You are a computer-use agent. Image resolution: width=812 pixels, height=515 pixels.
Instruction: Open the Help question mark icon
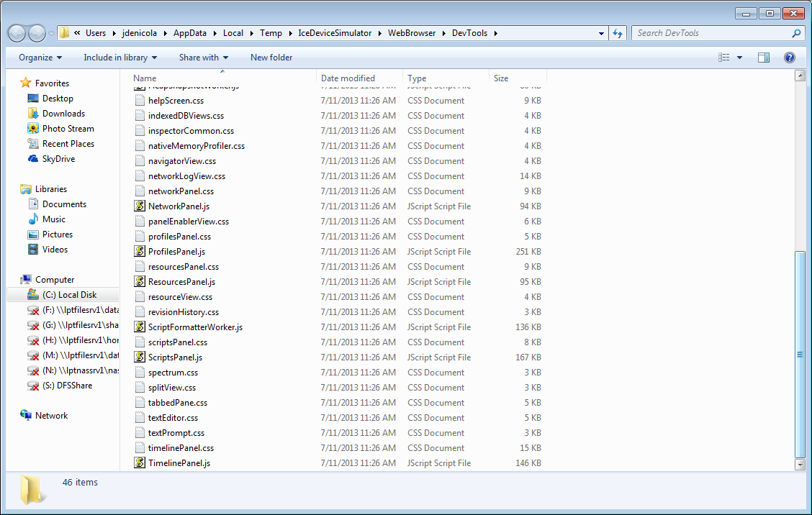(789, 58)
